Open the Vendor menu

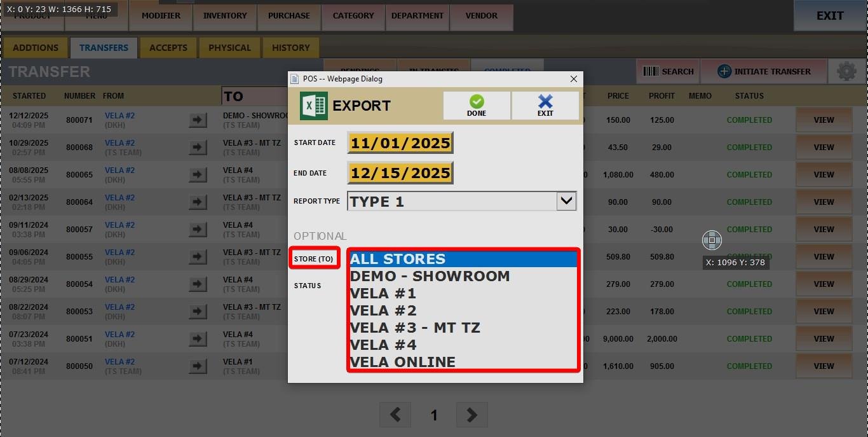(481, 16)
